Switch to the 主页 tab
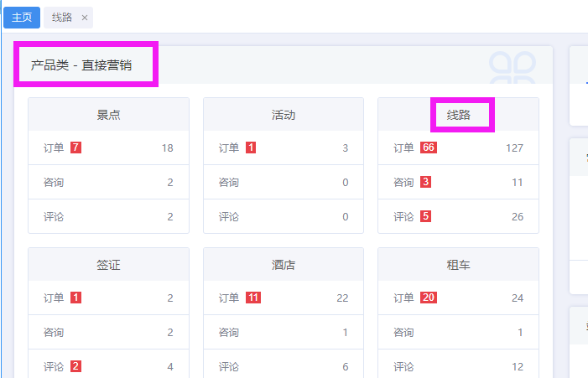This screenshot has width=588, height=378. [22, 17]
